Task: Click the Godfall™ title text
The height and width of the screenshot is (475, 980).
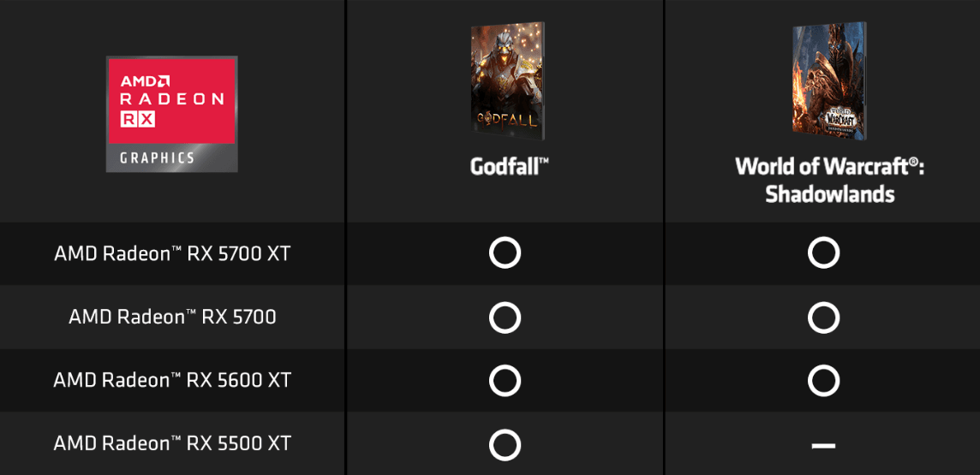Action: coord(510,167)
